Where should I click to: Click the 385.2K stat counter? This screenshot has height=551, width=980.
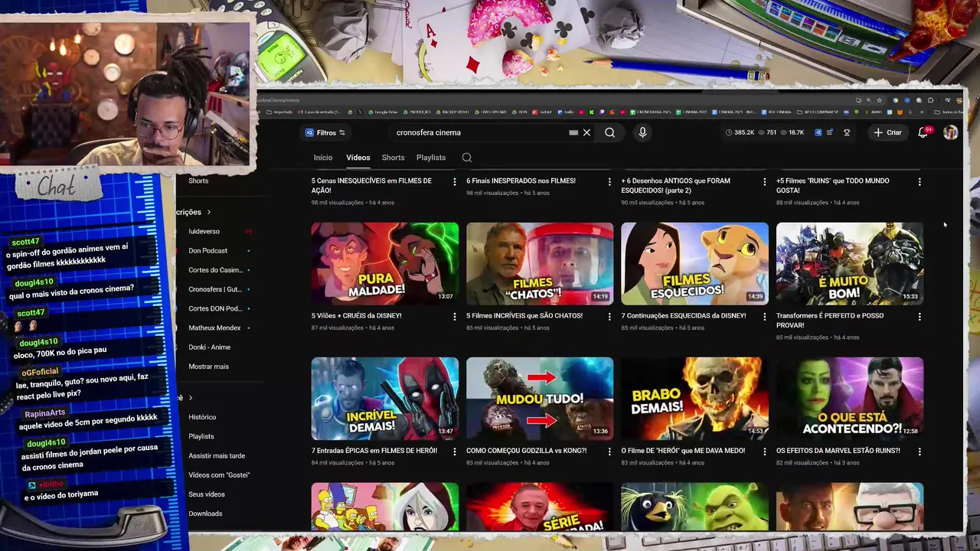point(740,132)
